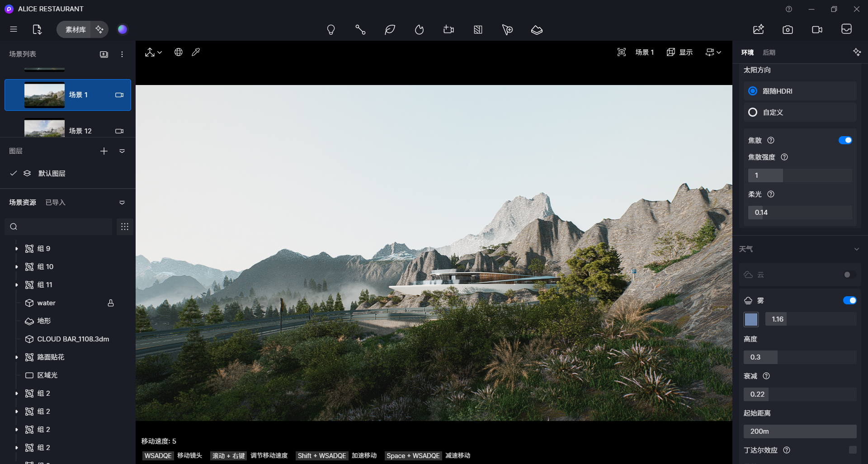Click the AI sparkle icon in right panel

point(857,52)
